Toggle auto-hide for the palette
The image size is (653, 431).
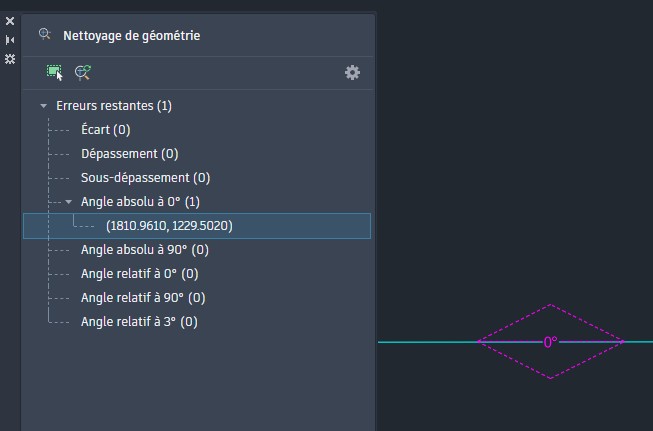[10, 39]
